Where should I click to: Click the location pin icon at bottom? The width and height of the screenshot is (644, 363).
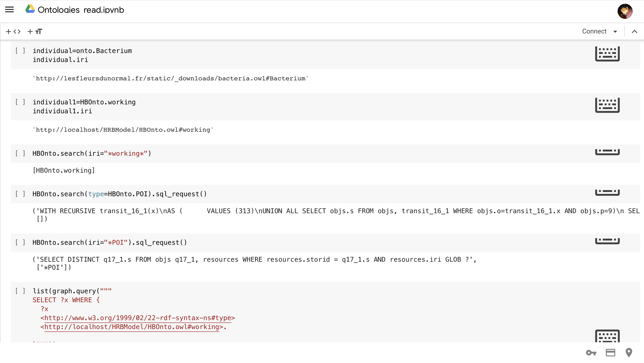pos(628,352)
